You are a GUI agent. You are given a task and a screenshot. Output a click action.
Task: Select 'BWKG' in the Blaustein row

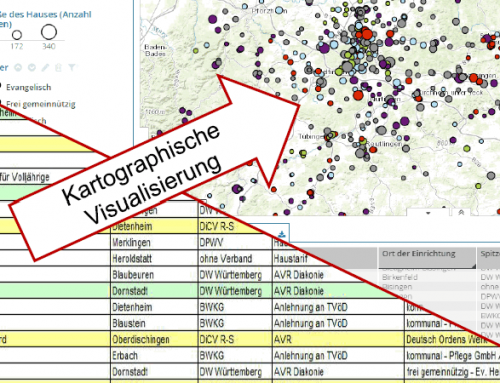click(235, 323)
